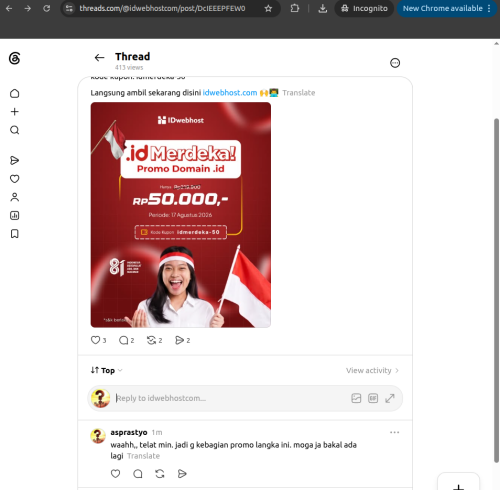Share asprastyo's comment with the send icon
500x490 pixels.
pyautogui.click(x=182, y=473)
